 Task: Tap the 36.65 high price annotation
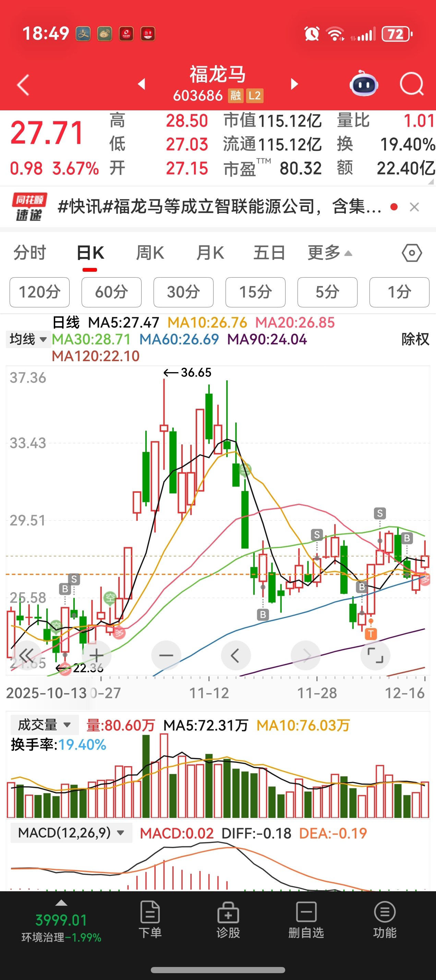tap(187, 372)
